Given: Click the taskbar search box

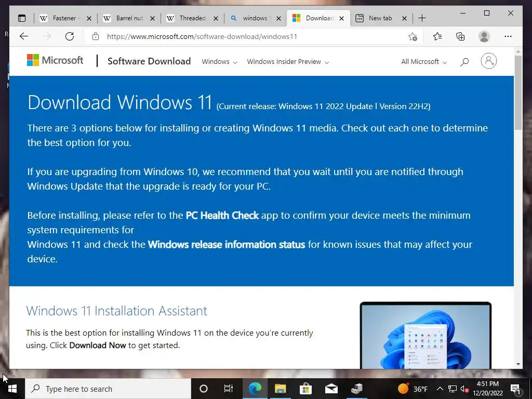Looking at the screenshot, I should click(x=108, y=389).
